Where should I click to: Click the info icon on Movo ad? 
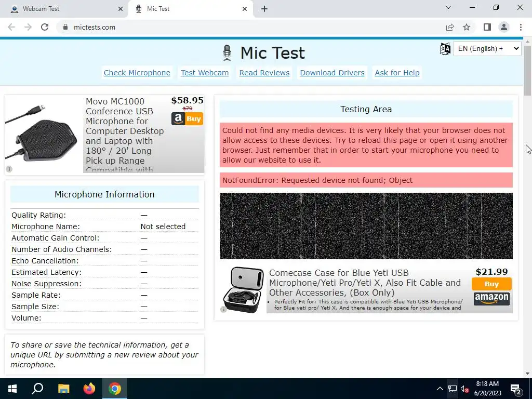click(x=9, y=169)
